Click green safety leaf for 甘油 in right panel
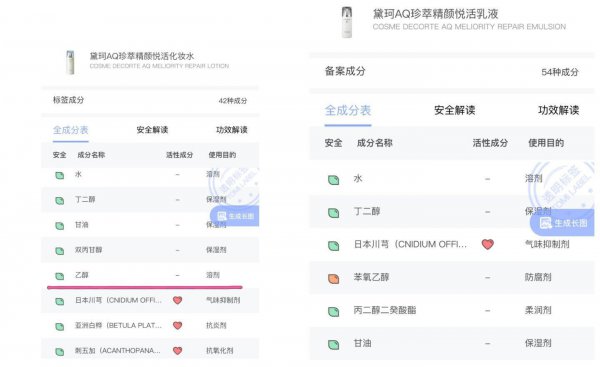The width and height of the screenshot is (600, 367). pos(334,344)
